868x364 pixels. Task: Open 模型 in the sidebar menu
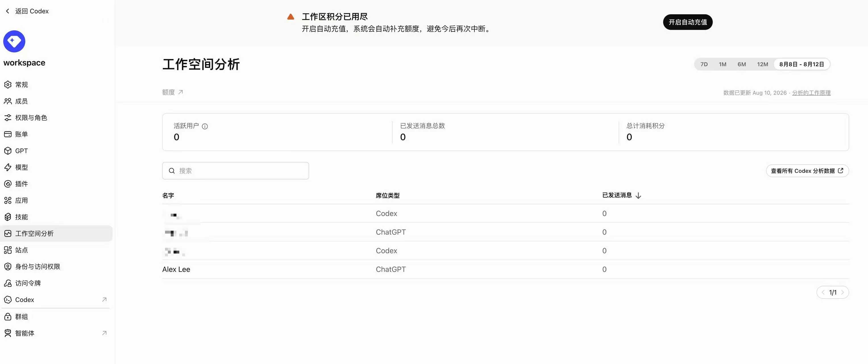(x=56, y=167)
